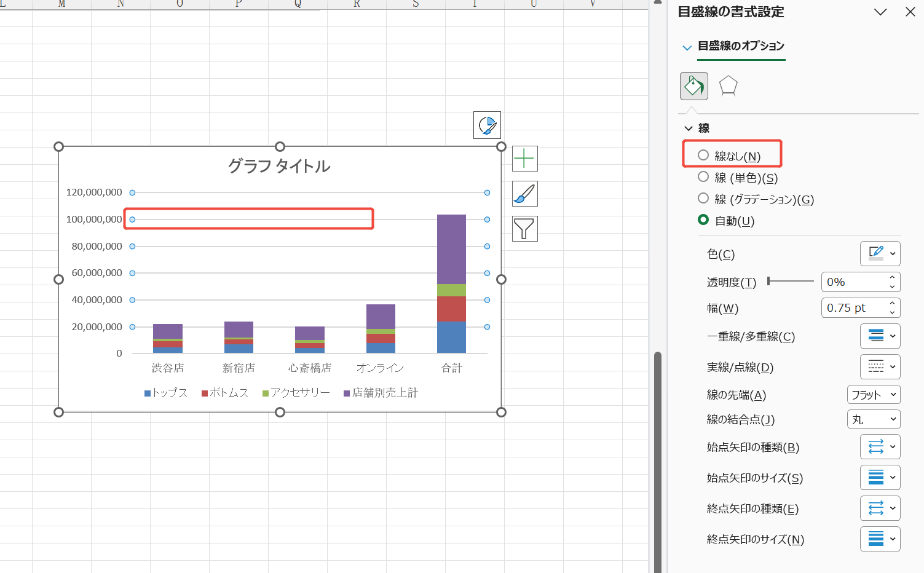Click the chart title グラフ タイトル
The width and height of the screenshot is (924, 573).
[x=280, y=166]
